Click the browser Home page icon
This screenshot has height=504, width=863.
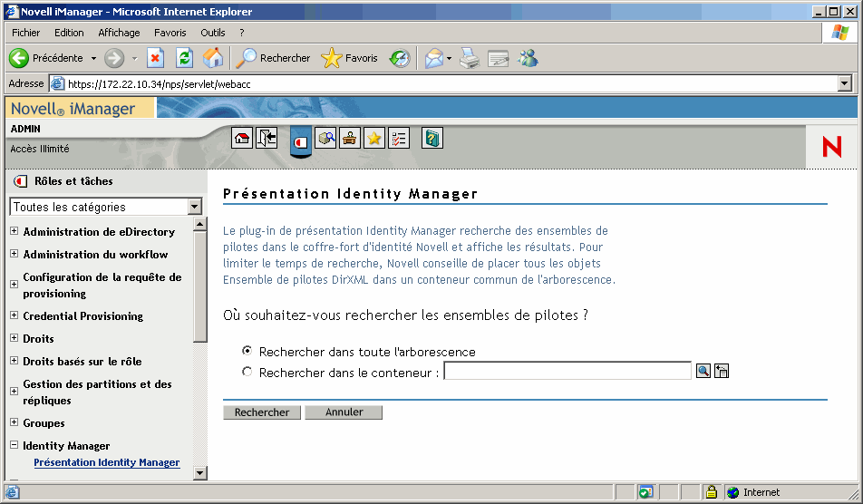(213, 58)
